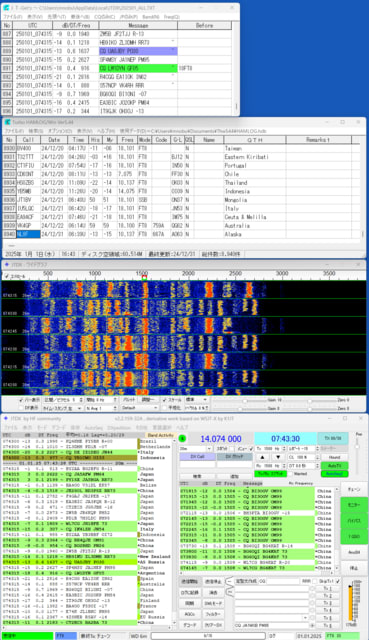Viewport: 369px width, 640px height.
Task: Click the Turbo HAMLOG window title icon
Action: (x=7, y=122)
